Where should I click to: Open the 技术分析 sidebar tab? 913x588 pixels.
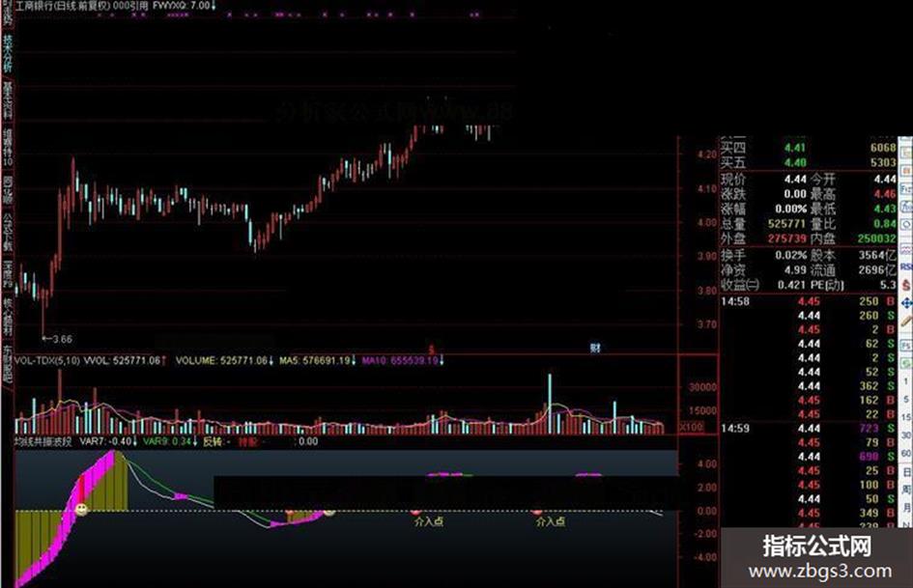(8, 53)
